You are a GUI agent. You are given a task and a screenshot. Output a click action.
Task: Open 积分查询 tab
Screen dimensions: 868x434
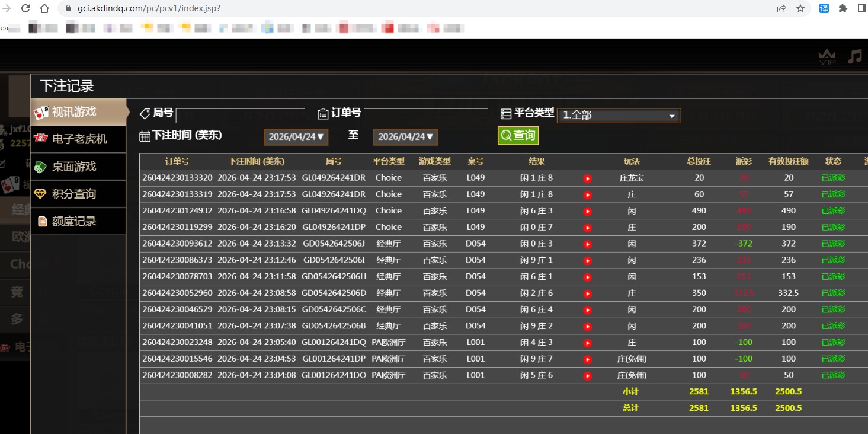coord(78,194)
